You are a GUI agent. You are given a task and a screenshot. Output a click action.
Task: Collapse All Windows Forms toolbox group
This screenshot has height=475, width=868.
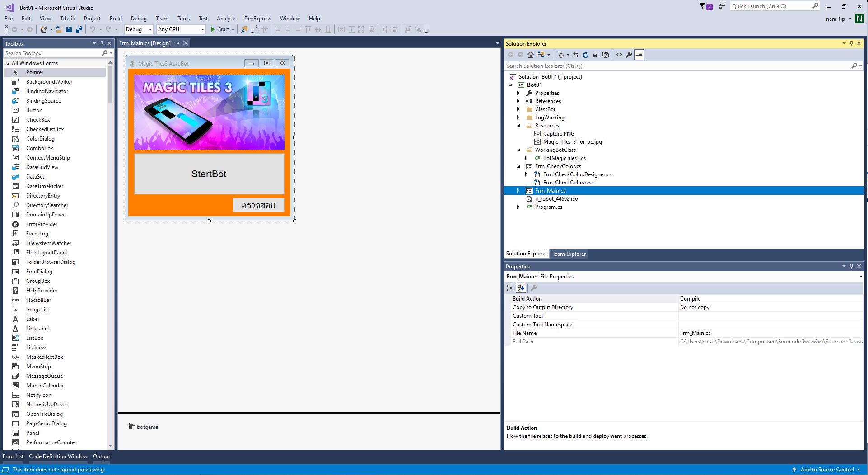coord(8,63)
